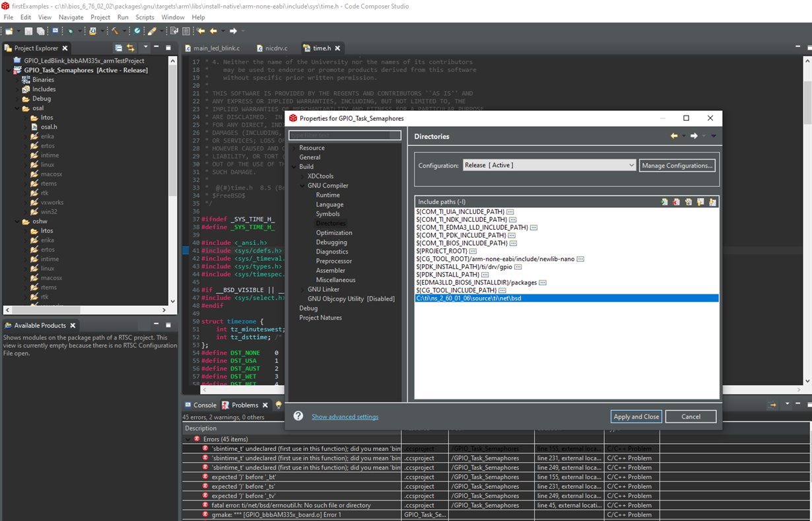Expand the GNU Linker tree node
This screenshot has width=812, height=521.
point(302,289)
